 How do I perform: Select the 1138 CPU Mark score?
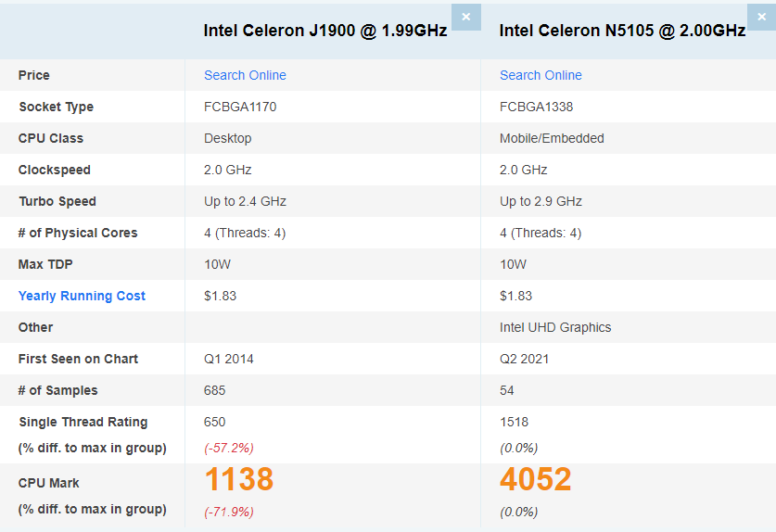tap(238, 479)
